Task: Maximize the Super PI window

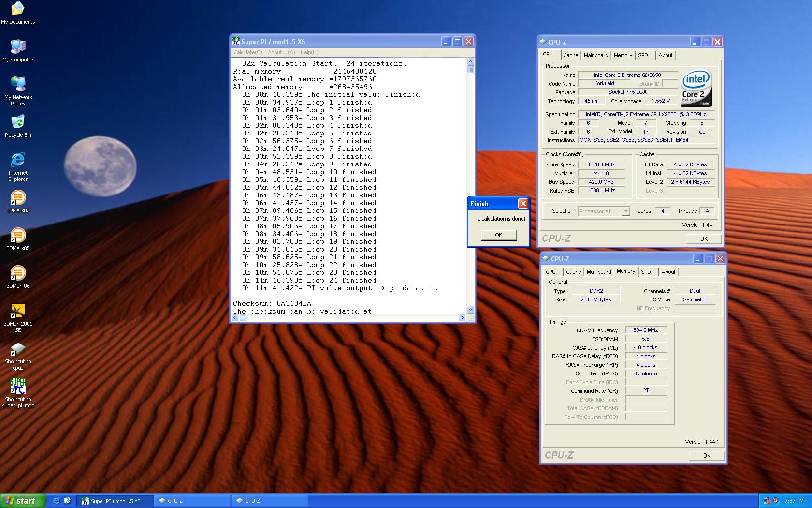Action: (457, 42)
